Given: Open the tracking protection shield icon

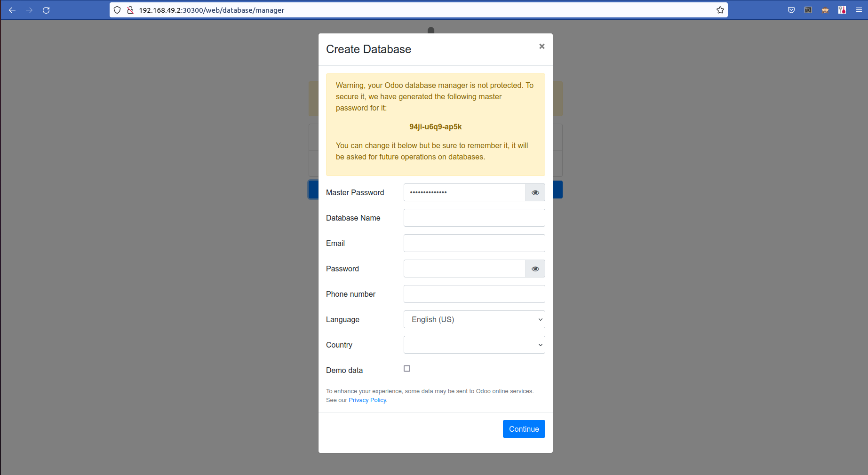Looking at the screenshot, I should (x=117, y=10).
